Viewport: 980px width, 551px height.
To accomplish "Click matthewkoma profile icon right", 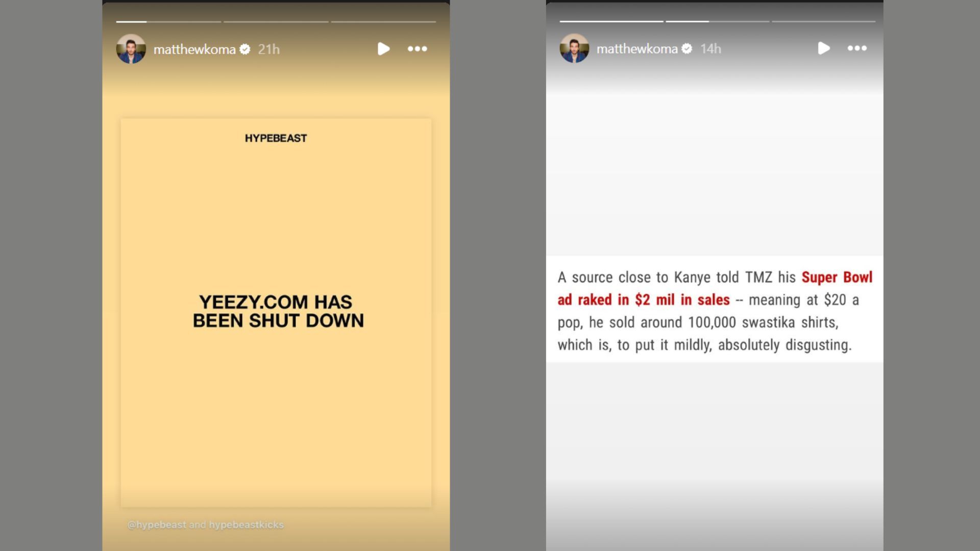I will point(574,48).
